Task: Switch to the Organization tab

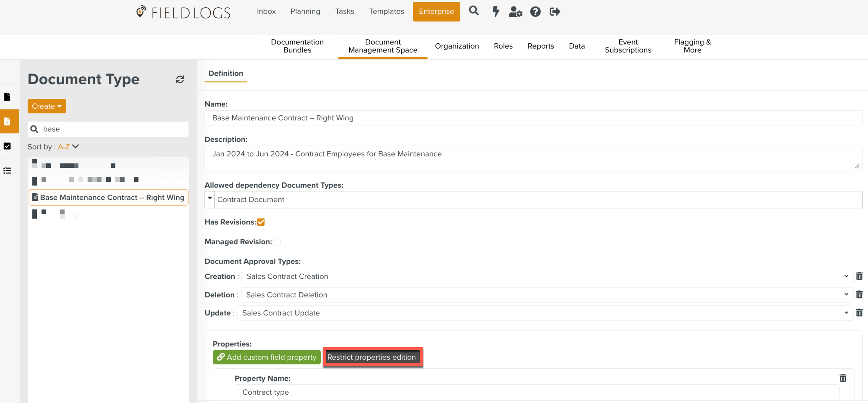Action: tap(457, 46)
